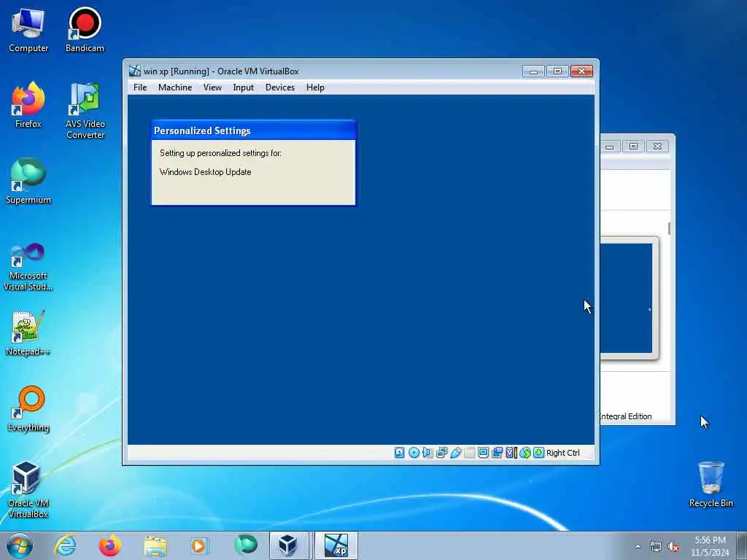The height and width of the screenshot is (560, 747).
Task: Click the audio status icon in VirtualBox
Action: 427,452
